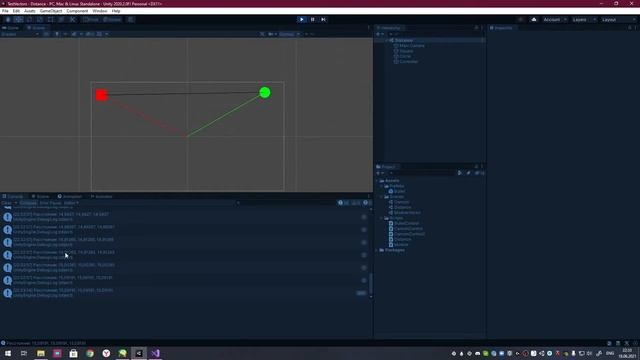
Task: Switch to the Animation tab in bottom panel
Action: click(69, 196)
